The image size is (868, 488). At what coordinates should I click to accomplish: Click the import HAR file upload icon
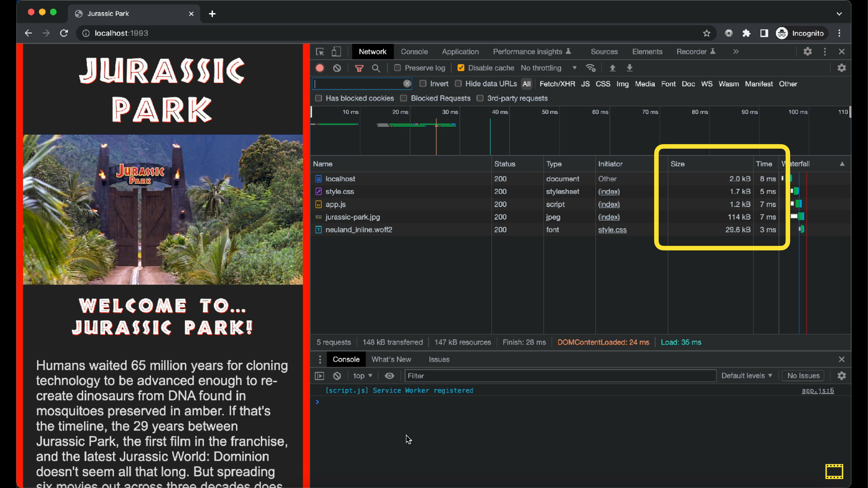613,68
